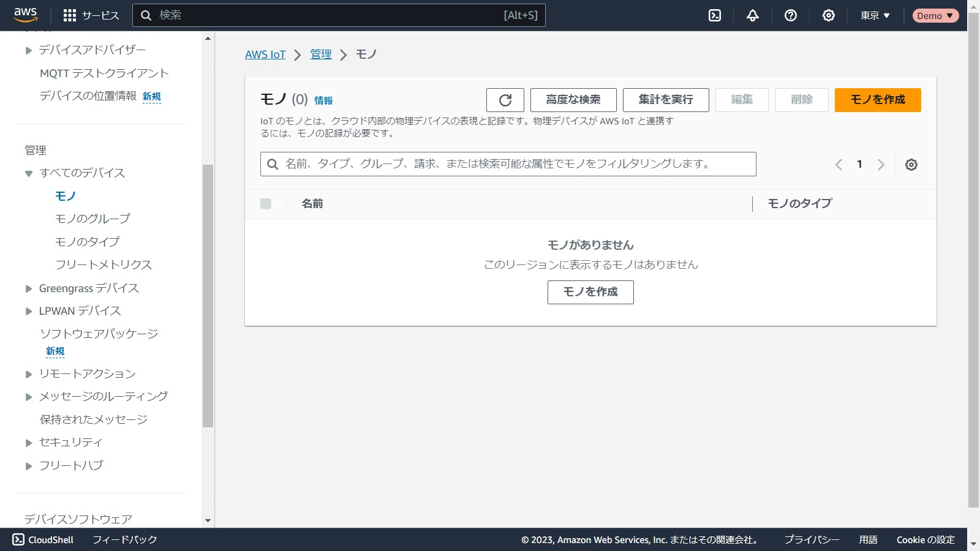Toggle the select-all checkbox in table header
Viewport: 980px width, 551px height.
coord(266,204)
